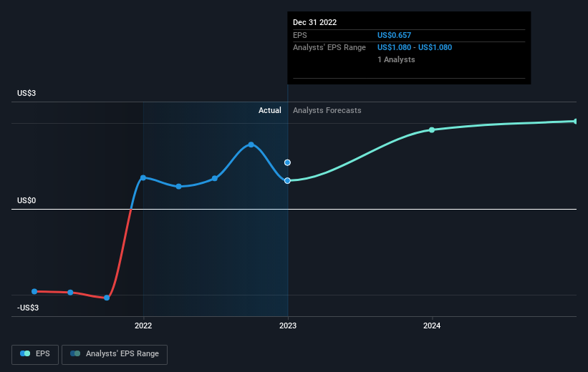Image resolution: width=588 pixels, height=372 pixels.
Task: Select the 2022 start EPS data point
Action: point(143,177)
